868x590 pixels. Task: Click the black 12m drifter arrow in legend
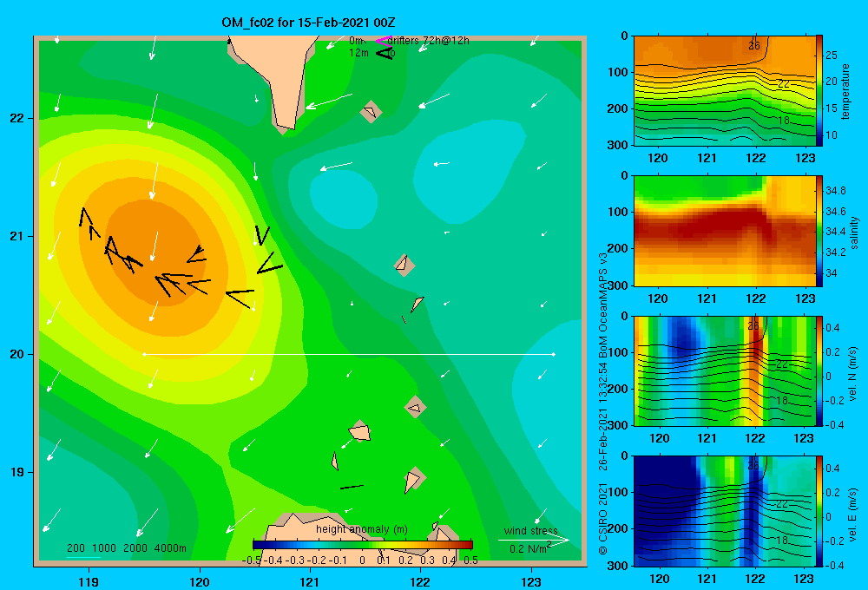(385, 53)
